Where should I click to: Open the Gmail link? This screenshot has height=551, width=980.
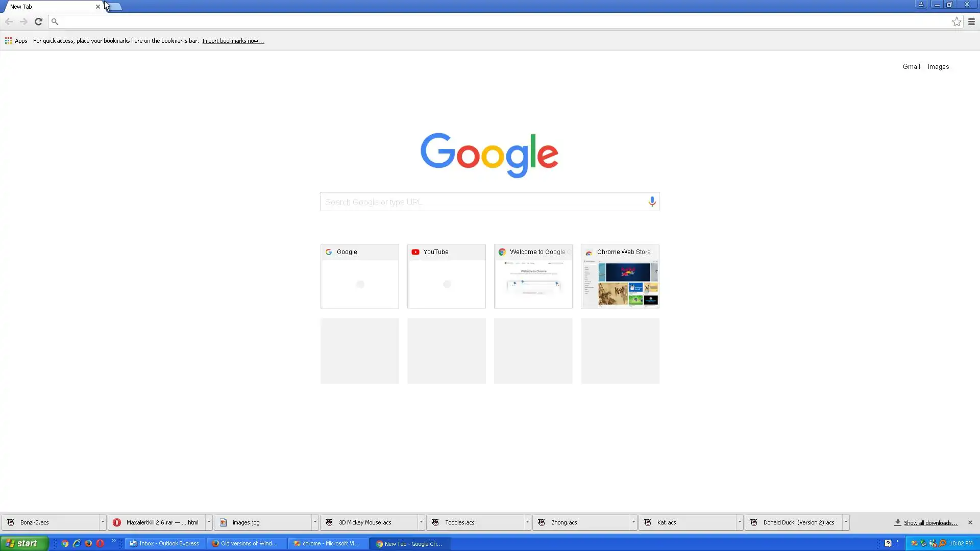(911, 66)
